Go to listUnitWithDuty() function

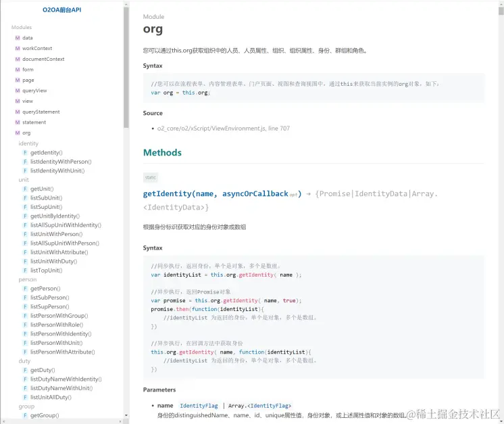coord(53,262)
